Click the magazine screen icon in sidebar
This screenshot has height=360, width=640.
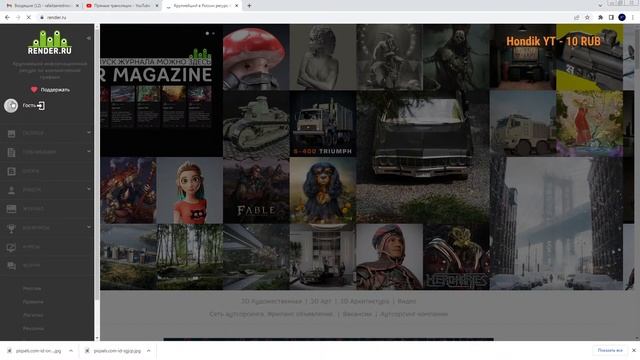(11, 209)
